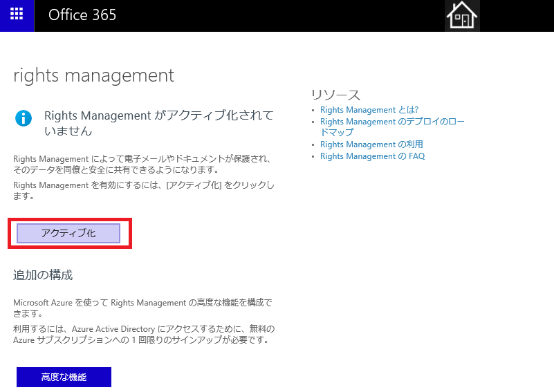Click the Office 365 title
Screen dimensions: 554x392
pyautogui.click(x=82, y=15)
